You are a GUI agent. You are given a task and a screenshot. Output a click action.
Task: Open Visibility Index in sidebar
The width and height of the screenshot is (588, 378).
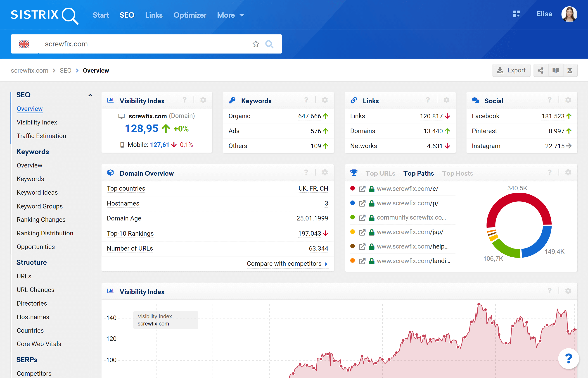(37, 122)
